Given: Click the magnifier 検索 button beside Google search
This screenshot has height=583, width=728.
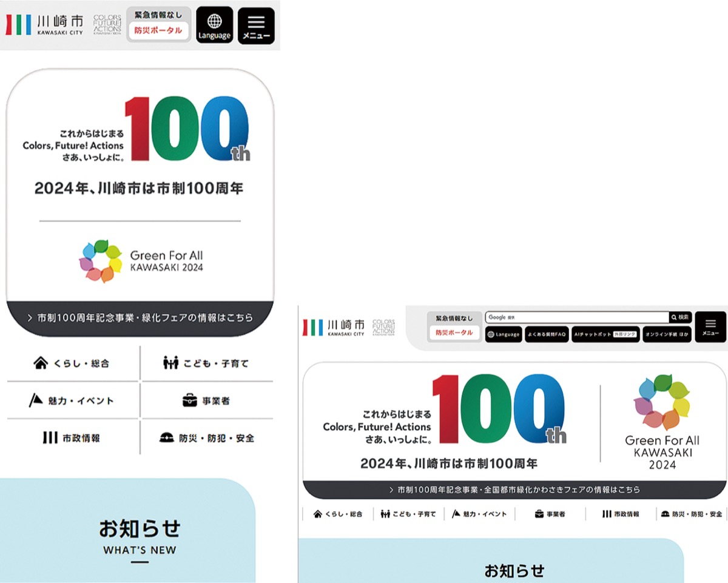Looking at the screenshot, I should [680, 317].
